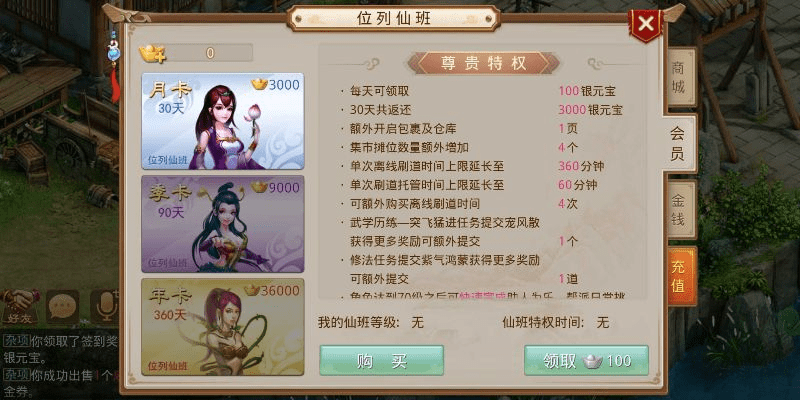
Task: Tap the gold ingot on the 年卡 36000 price
Action: 252,290
